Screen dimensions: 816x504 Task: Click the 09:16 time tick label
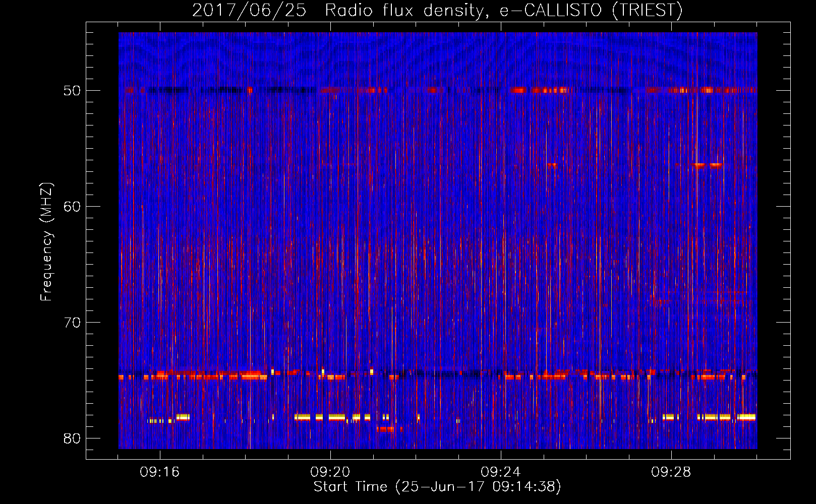tap(160, 472)
